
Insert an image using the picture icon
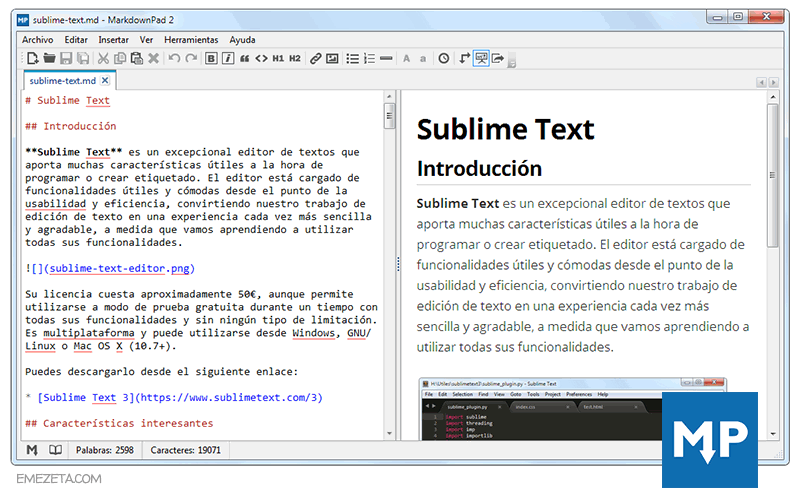332,59
